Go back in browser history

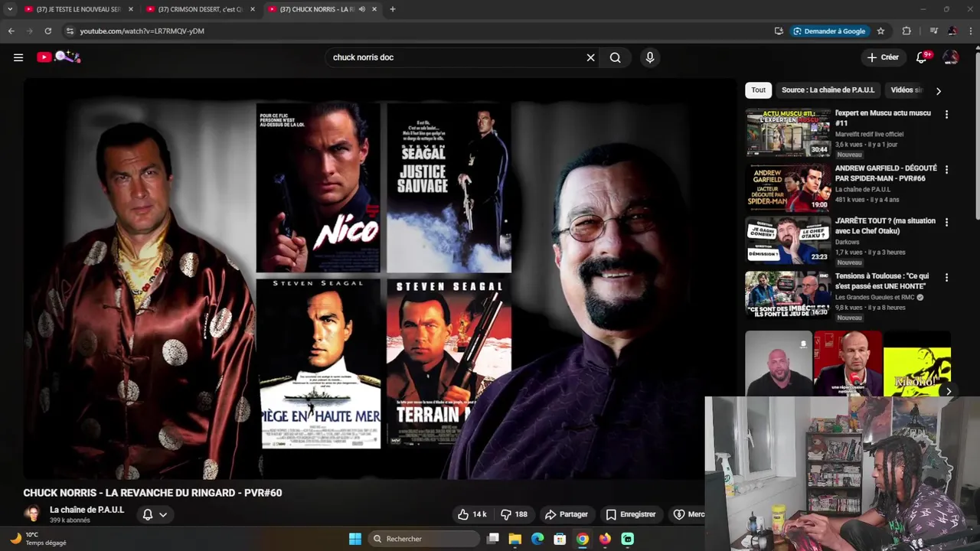[x=11, y=31]
